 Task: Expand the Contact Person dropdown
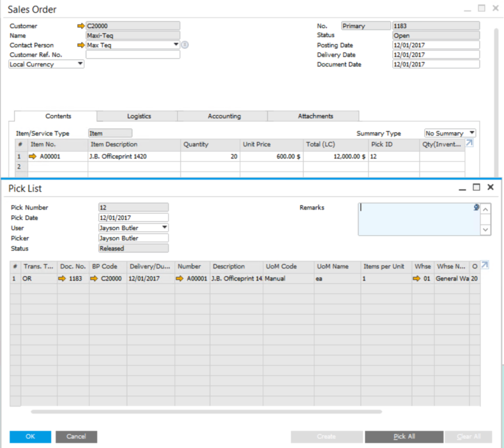pyautogui.click(x=176, y=45)
